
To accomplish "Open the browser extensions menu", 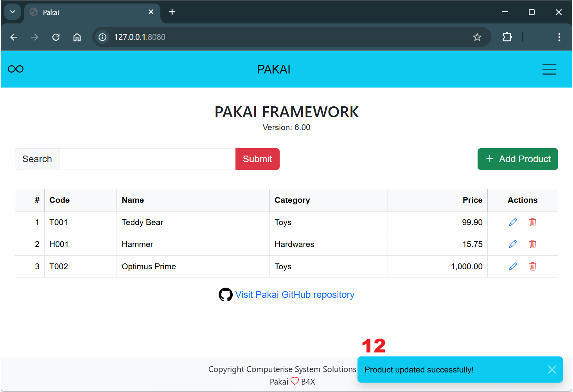I will tap(507, 37).
